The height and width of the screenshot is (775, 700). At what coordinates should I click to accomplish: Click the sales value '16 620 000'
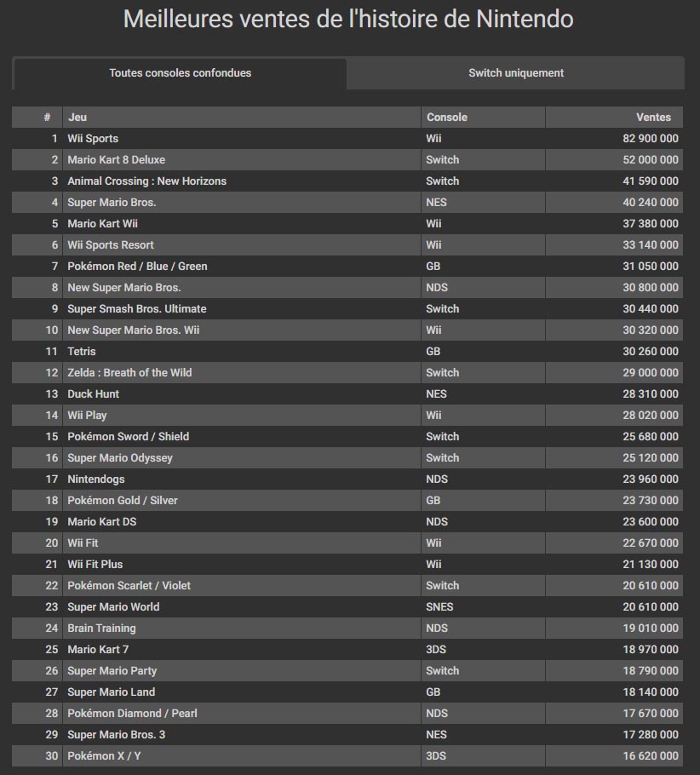(x=650, y=755)
